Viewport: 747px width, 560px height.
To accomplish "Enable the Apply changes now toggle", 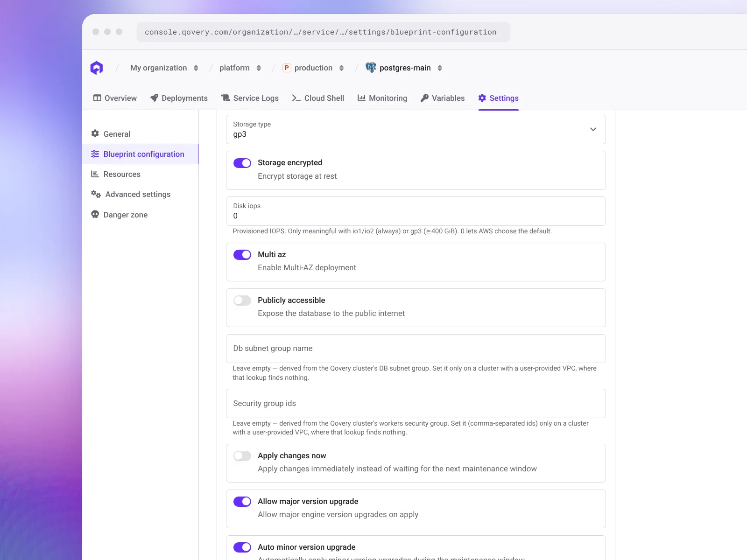I will (x=242, y=456).
